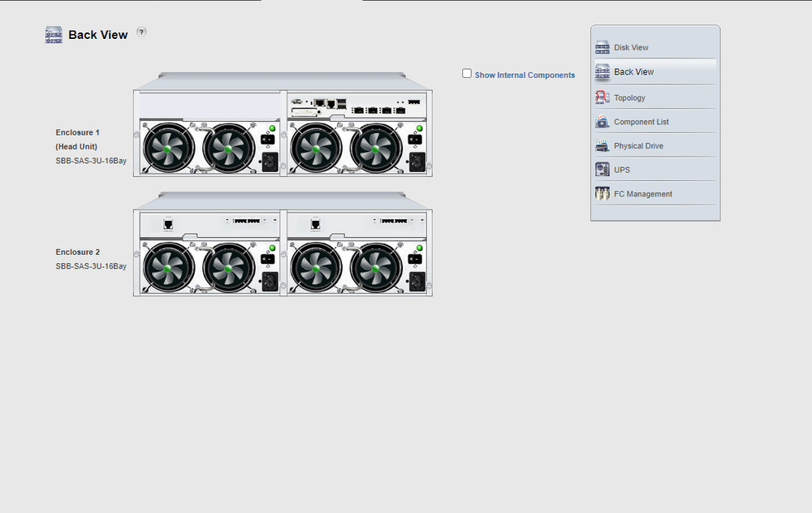Click the leftmost fan on Enclosure 1
Image resolution: width=812 pixels, height=513 pixels.
(169, 149)
